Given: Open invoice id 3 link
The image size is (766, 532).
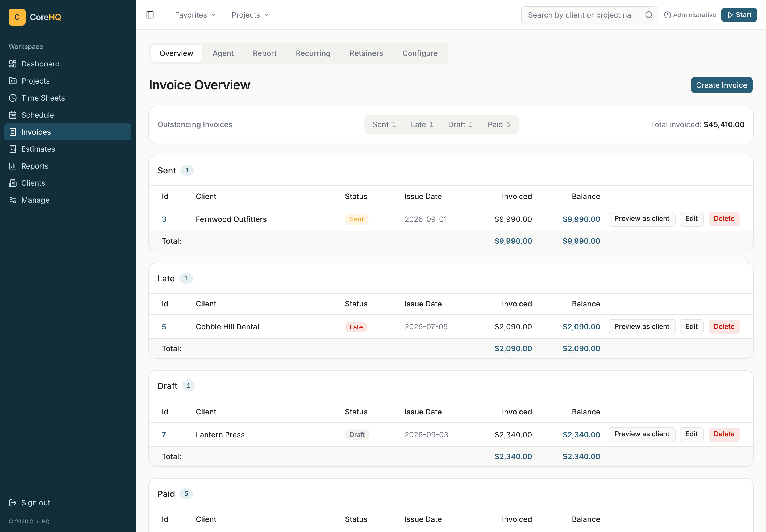Looking at the screenshot, I should [x=164, y=219].
